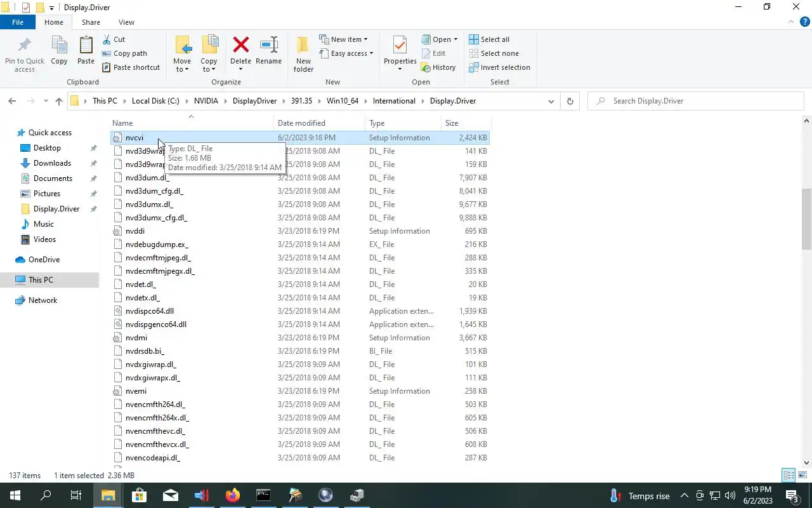Click Invert selection

click(499, 67)
